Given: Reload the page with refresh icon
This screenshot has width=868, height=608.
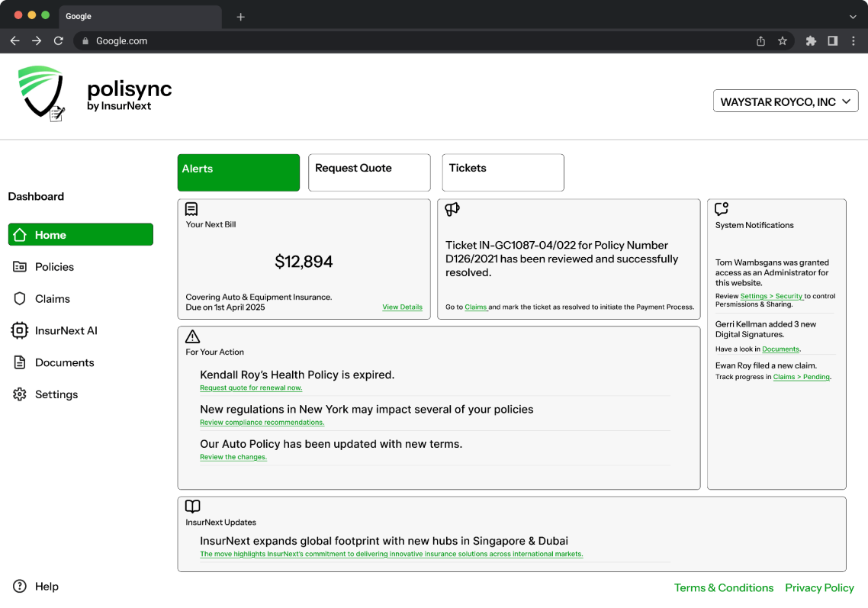Looking at the screenshot, I should [x=58, y=41].
